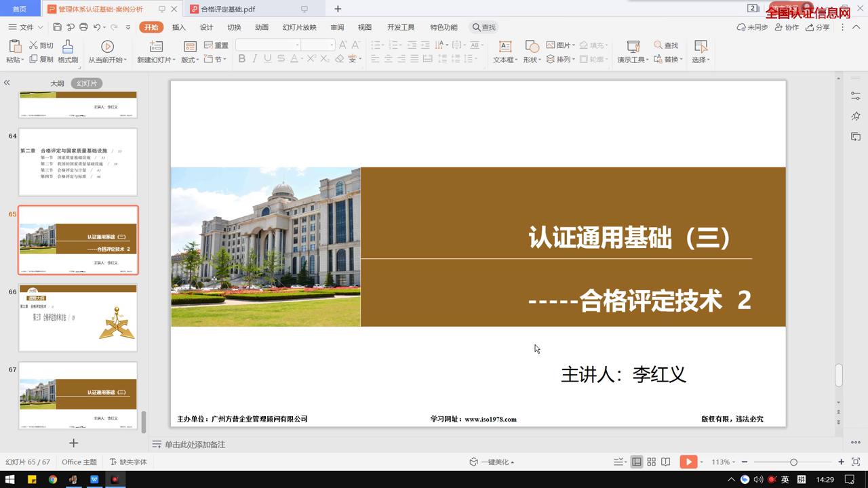The width and height of the screenshot is (868, 488).
Task: Select slide 66 thumbnail
Action: [x=78, y=318]
